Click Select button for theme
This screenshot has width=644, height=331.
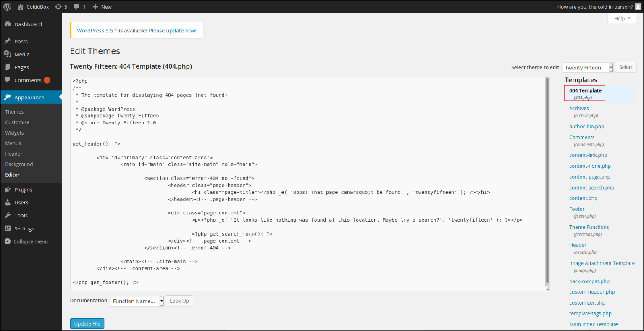pos(626,67)
